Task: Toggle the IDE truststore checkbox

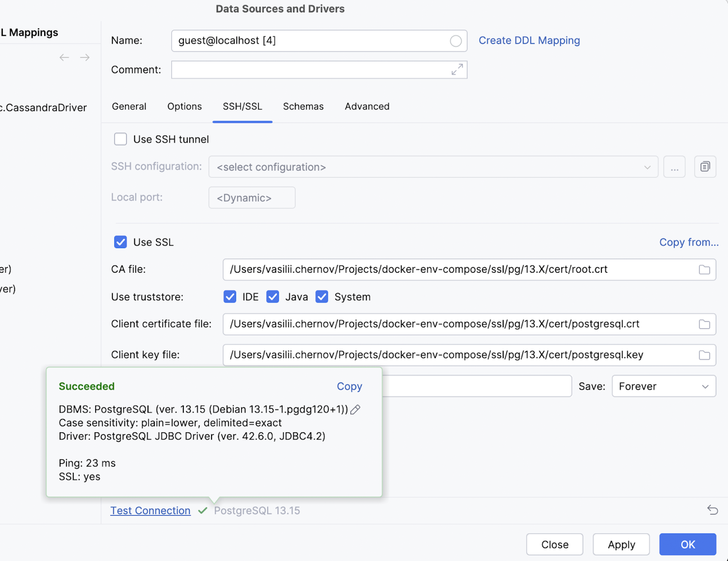Action: click(x=230, y=297)
